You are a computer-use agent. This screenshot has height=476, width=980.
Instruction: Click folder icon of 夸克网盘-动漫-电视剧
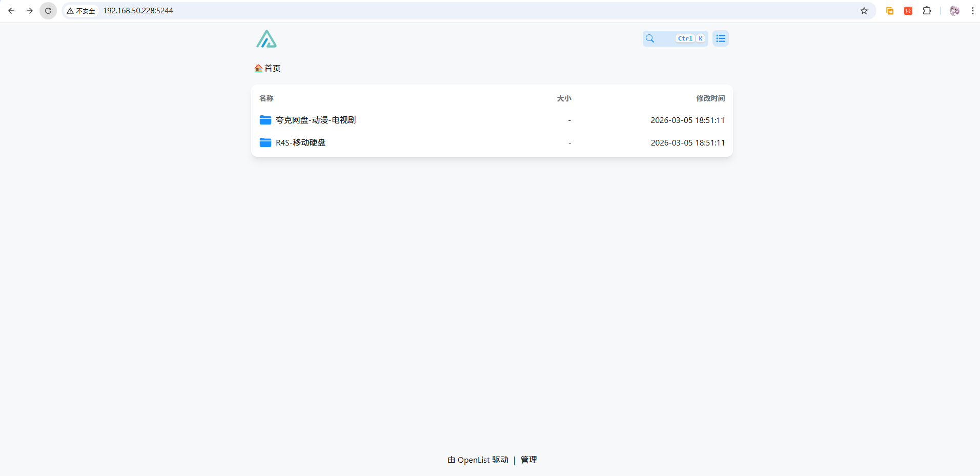(266, 120)
